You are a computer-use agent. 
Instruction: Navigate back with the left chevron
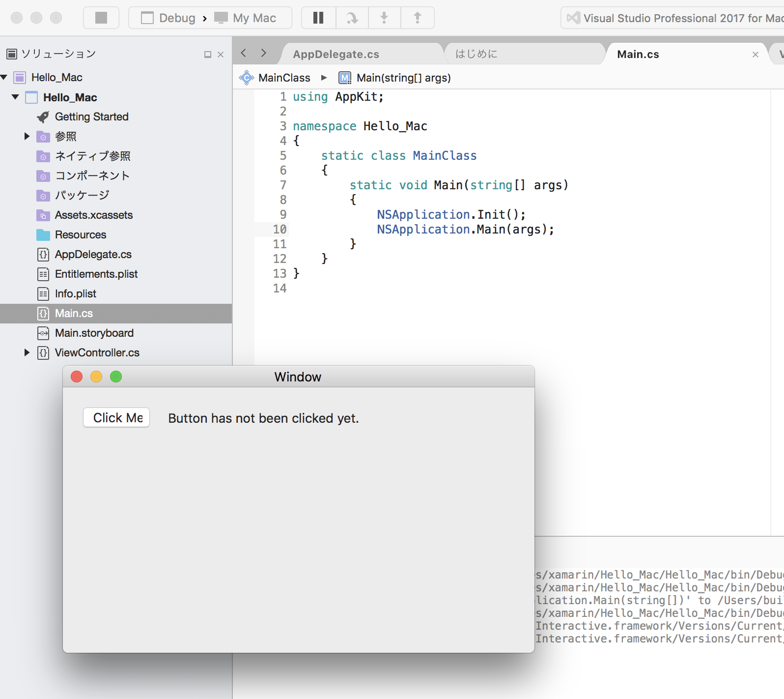(244, 53)
